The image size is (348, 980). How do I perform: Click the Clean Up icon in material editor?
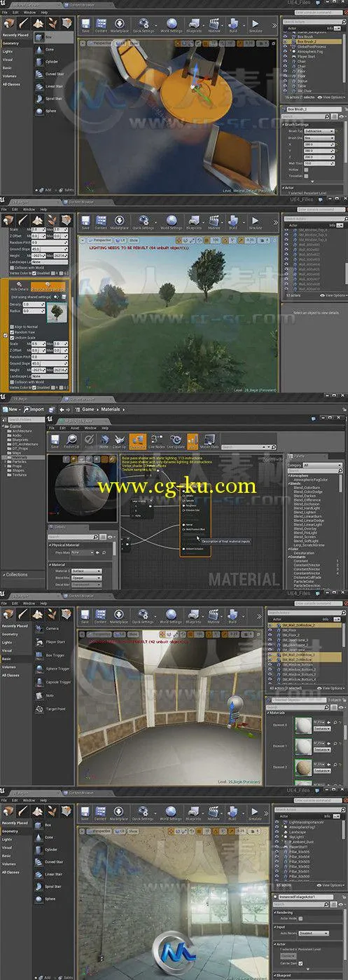pos(120,441)
